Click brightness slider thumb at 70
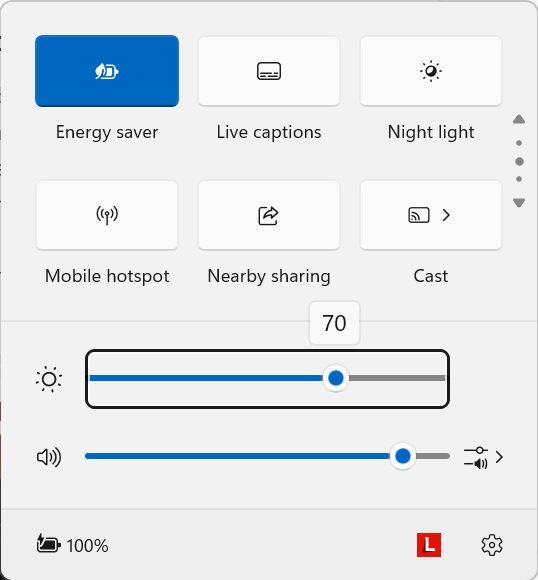 tap(336, 378)
